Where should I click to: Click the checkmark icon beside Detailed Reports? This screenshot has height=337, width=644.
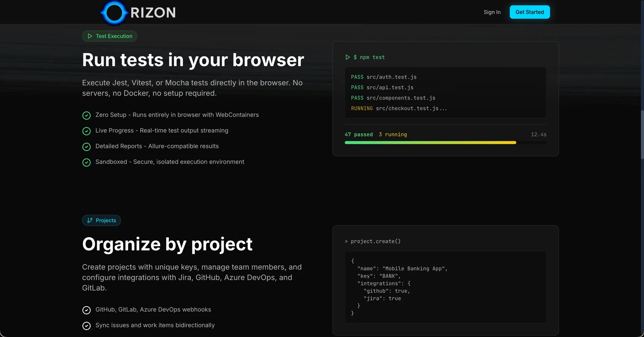pos(86,147)
